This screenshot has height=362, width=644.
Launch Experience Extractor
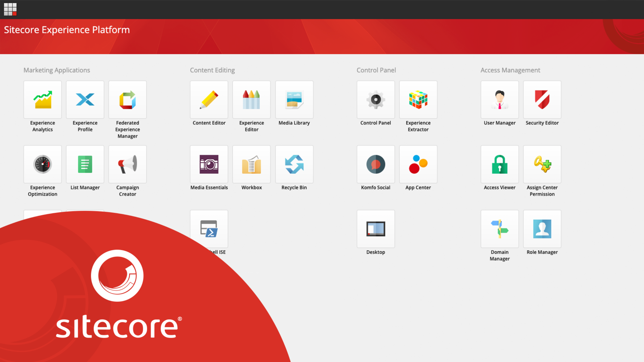(418, 100)
